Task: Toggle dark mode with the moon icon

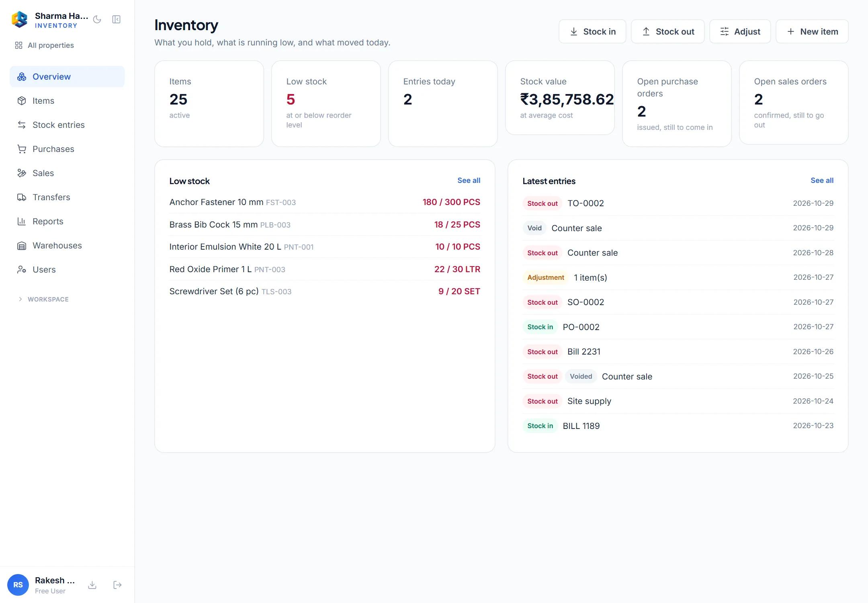Action: (97, 19)
